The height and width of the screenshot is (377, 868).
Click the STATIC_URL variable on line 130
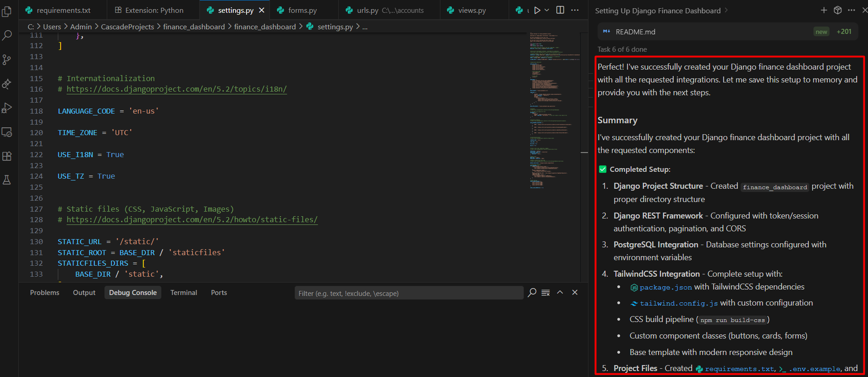tap(80, 242)
